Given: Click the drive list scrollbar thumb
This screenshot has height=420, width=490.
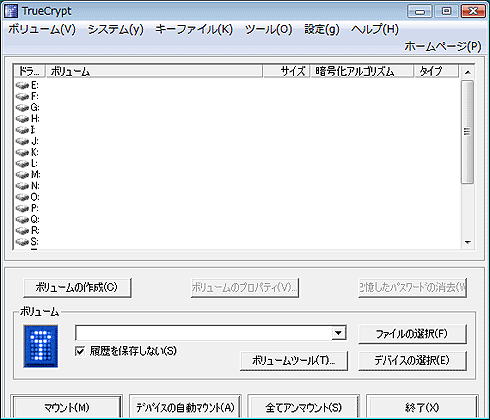Looking at the screenshot, I should pos(467,132).
